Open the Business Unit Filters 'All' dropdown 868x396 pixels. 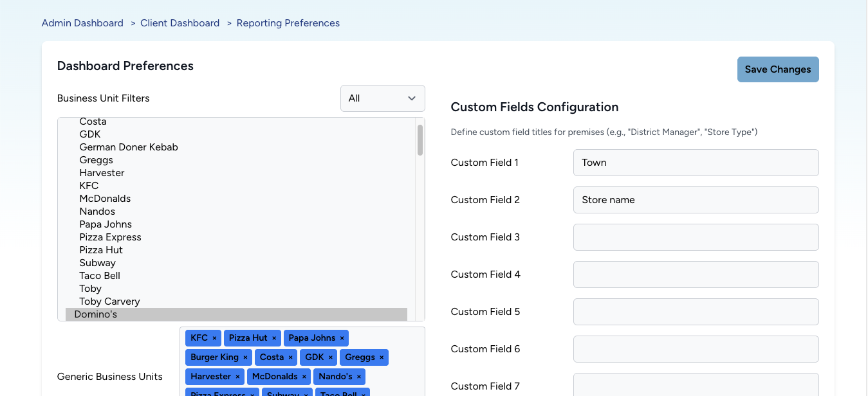[382, 98]
